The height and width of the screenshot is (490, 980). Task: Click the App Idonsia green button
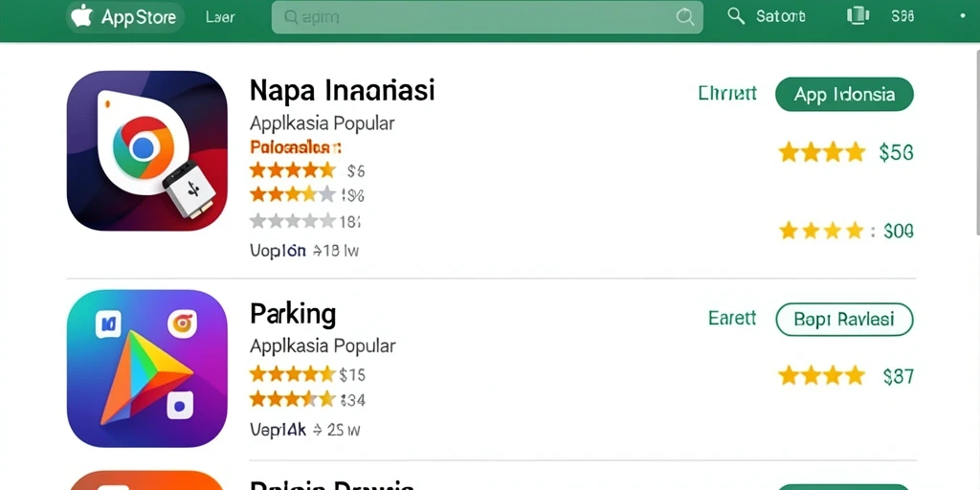pos(844,95)
